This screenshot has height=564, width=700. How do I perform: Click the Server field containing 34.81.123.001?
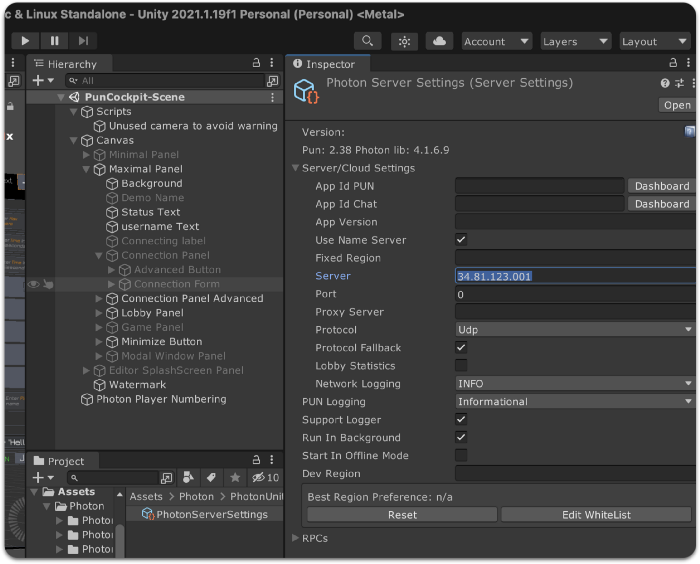coord(575,276)
